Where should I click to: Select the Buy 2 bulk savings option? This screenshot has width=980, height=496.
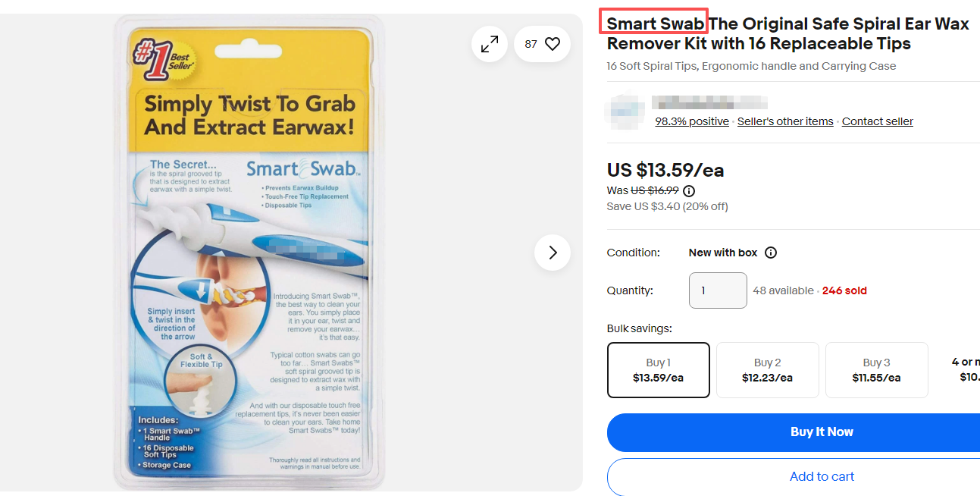(768, 370)
